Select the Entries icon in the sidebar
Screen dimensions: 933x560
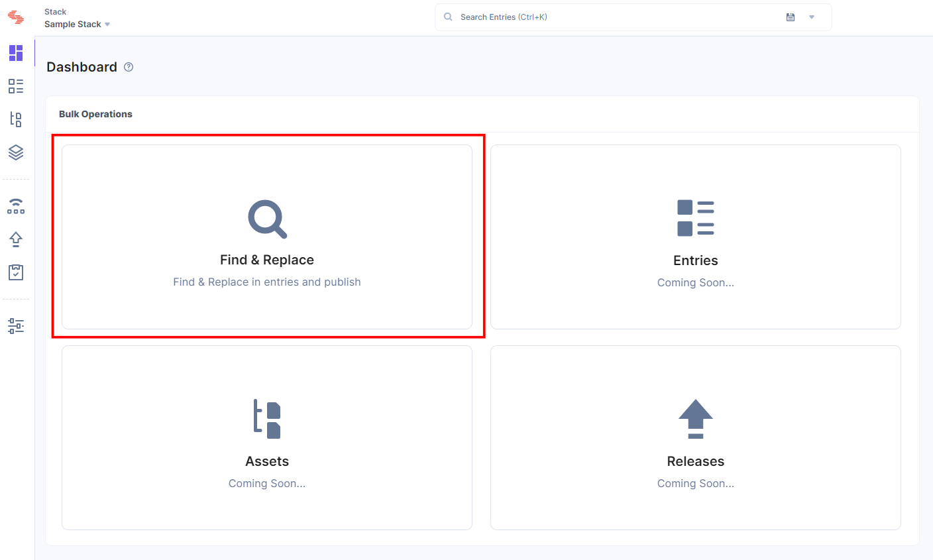(x=16, y=86)
